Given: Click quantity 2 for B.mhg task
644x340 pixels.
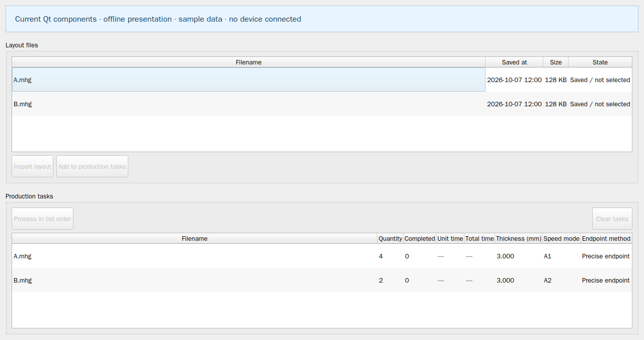Looking at the screenshot, I should (x=390, y=280).
